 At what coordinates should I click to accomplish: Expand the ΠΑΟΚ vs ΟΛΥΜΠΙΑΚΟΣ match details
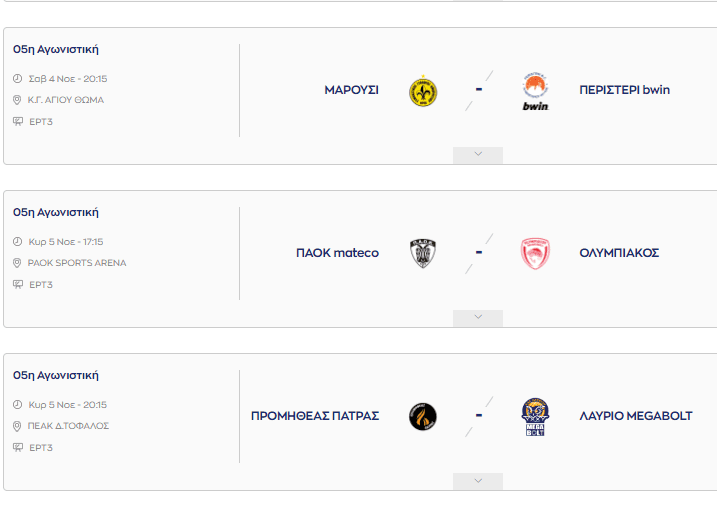coord(478,318)
